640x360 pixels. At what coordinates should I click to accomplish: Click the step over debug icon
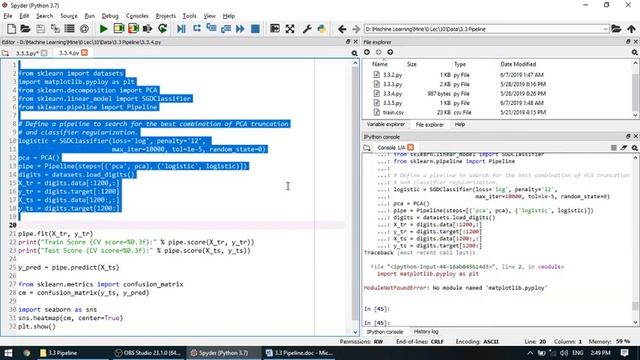(197, 29)
